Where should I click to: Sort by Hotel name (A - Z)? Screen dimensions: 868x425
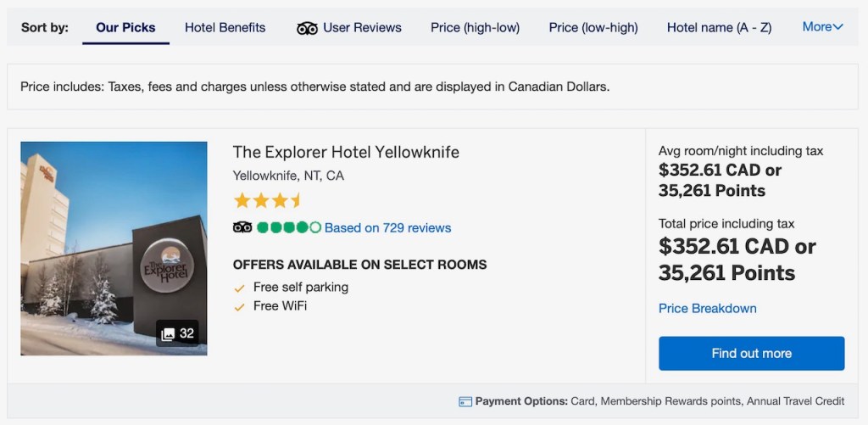tap(719, 27)
